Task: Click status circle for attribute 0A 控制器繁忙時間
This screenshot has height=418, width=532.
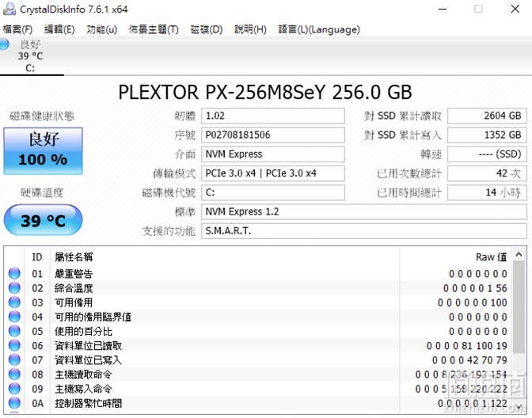Action: pyautogui.click(x=14, y=403)
